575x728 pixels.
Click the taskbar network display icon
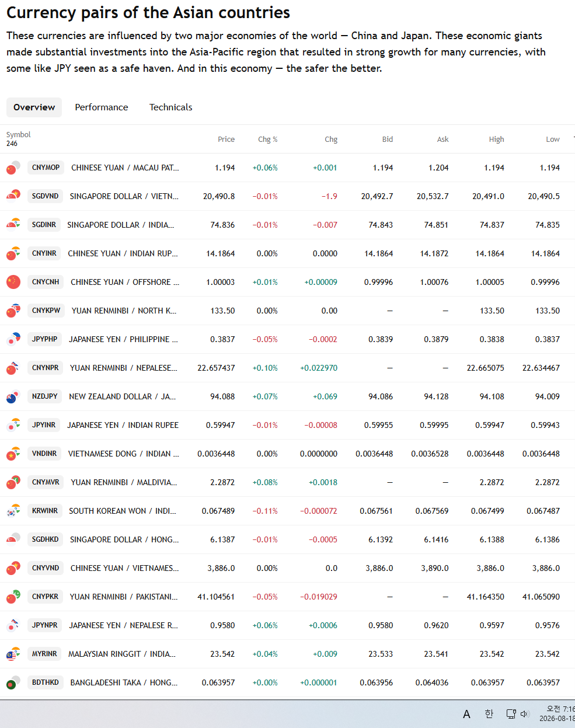pos(511,714)
